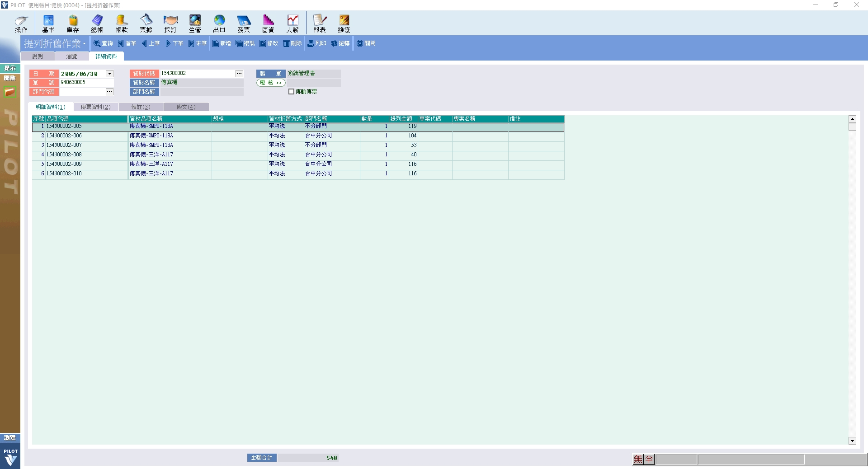This screenshot has width=868, height=469.
Task: Open the 人薪 payroll module
Action: 292,23
